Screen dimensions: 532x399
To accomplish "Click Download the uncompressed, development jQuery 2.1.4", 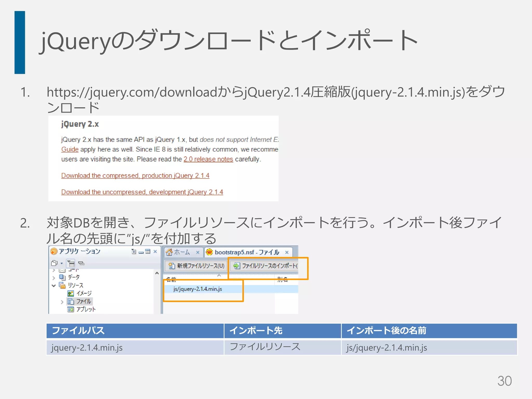I will click(142, 192).
